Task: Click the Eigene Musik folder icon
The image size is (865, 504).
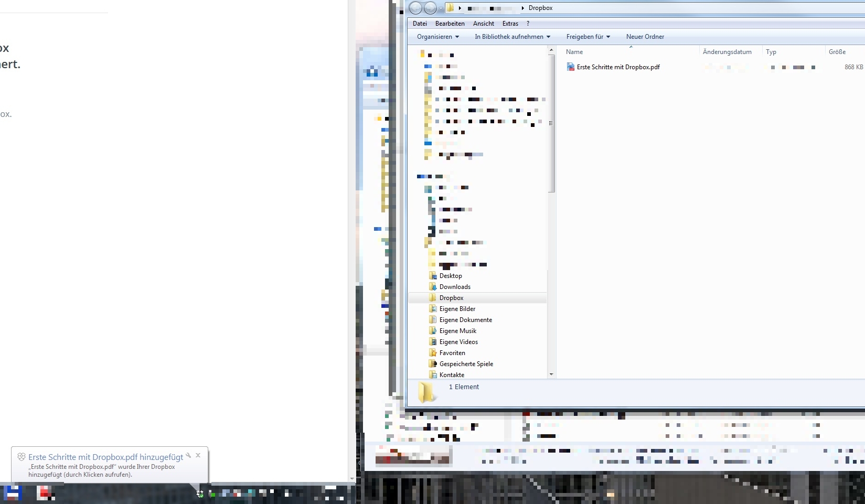Action: 433,331
